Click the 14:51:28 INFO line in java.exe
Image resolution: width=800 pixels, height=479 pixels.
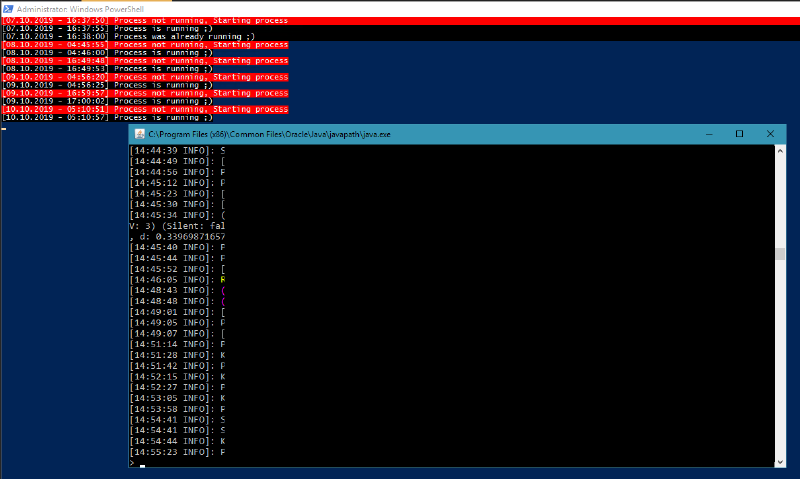pyautogui.click(x=177, y=355)
